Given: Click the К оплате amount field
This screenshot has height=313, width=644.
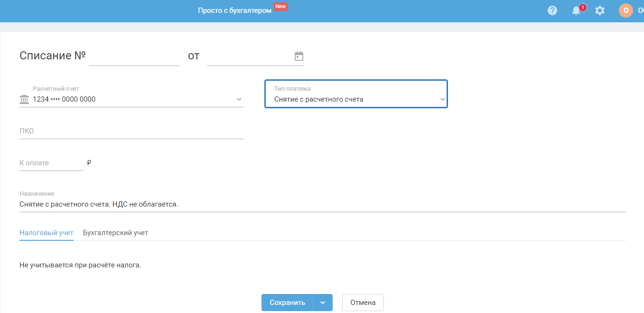Looking at the screenshot, I should 51,163.
